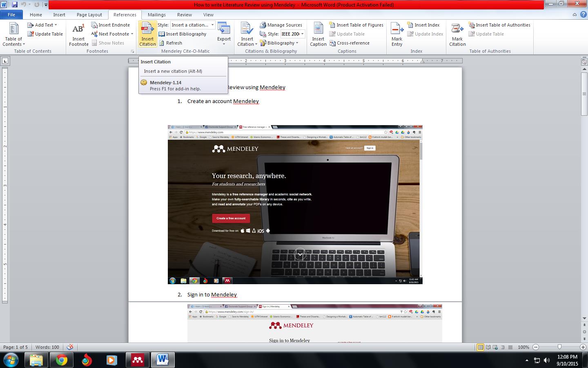This screenshot has height=368, width=588.
Task: Switch to Web Layout view
Action: click(x=495, y=347)
